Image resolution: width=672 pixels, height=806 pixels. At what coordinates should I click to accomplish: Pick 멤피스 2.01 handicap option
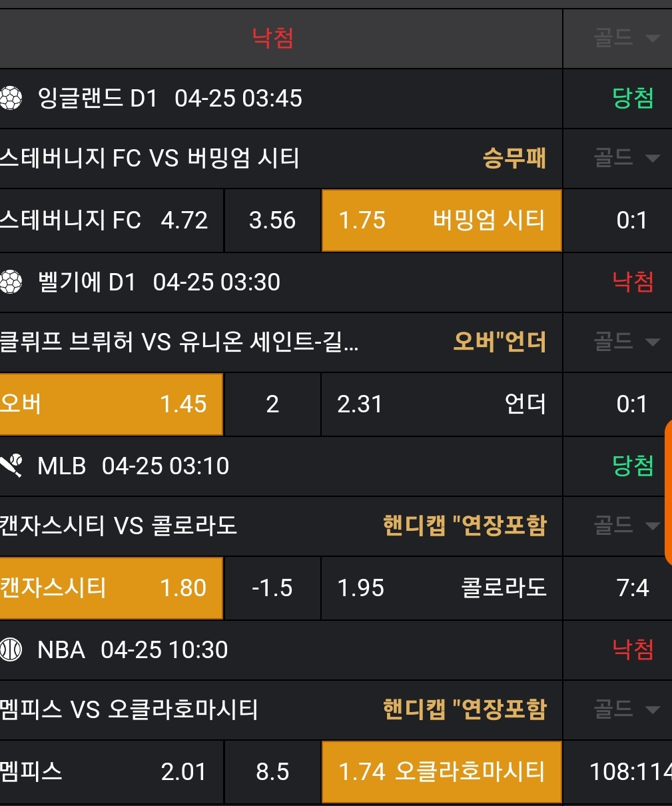click(111, 772)
